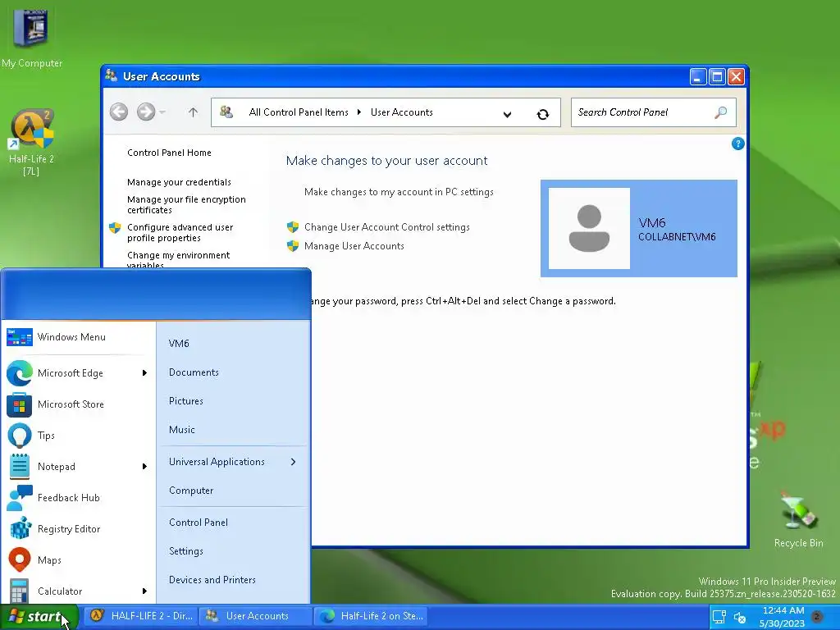The height and width of the screenshot is (630, 840).
Task: Launch Half-Life 2 [7L] desktop shortcut
Action: [x=32, y=143]
